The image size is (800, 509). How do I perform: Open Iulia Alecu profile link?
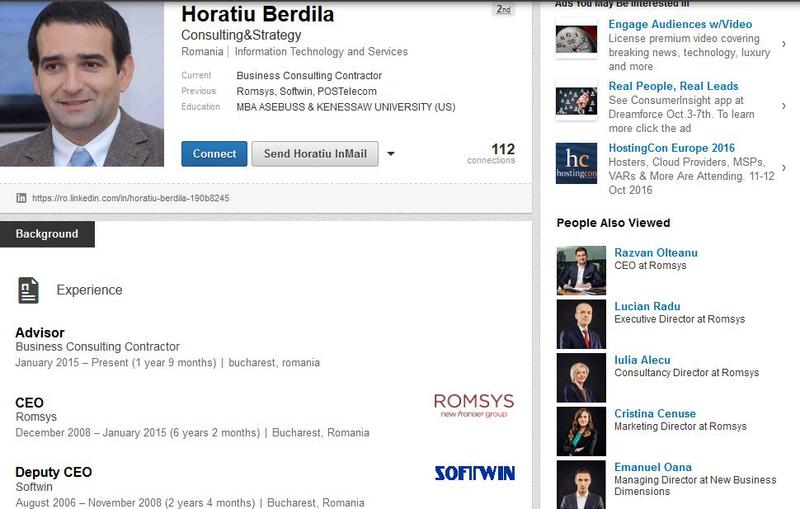click(x=642, y=360)
